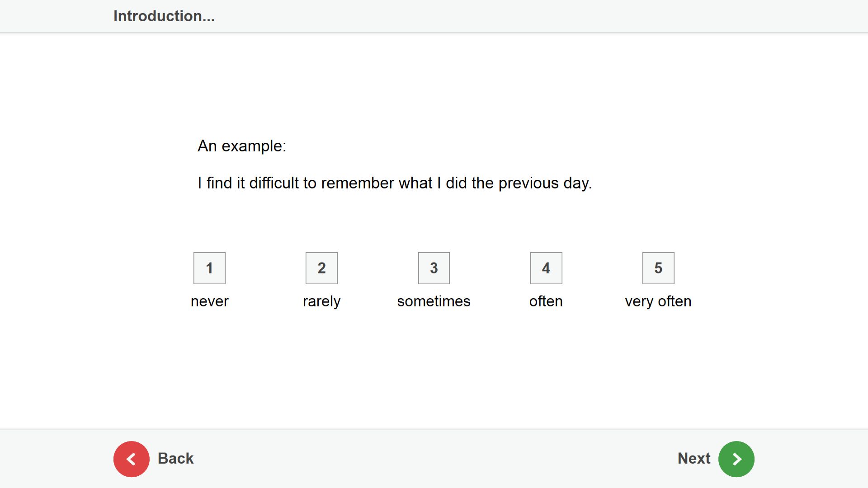Click the 'rarely' answer label
This screenshot has width=868, height=488.
[x=321, y=301]
